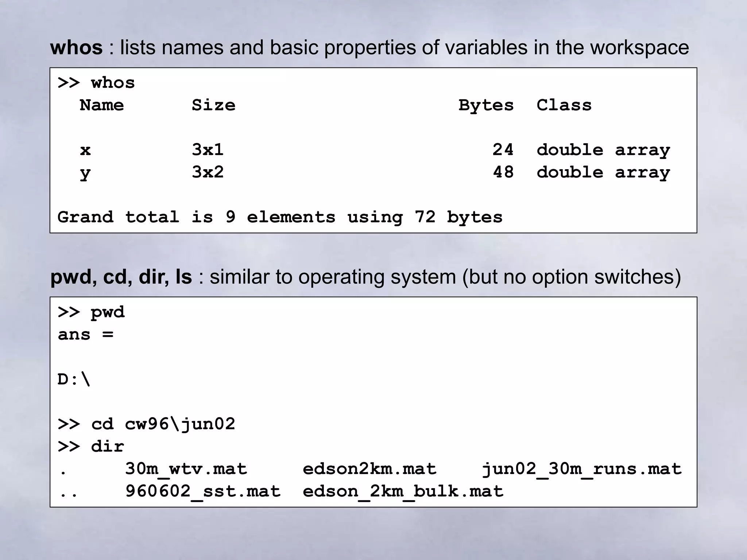Click the edson_2km_bulk.mat file name
Image resolution: width=747 pixels, height=560 pixels.
[403, 491]
